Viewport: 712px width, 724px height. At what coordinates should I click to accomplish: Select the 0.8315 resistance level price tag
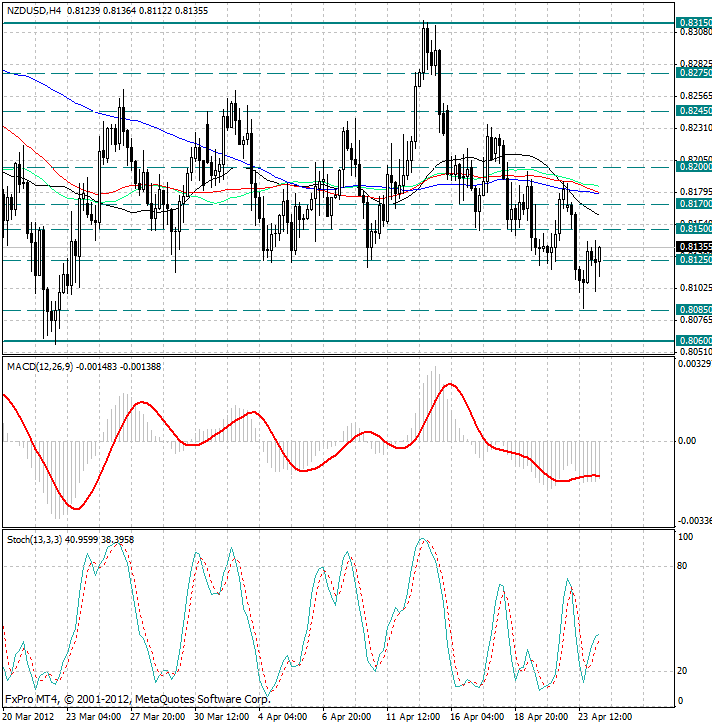pos(694,22)
